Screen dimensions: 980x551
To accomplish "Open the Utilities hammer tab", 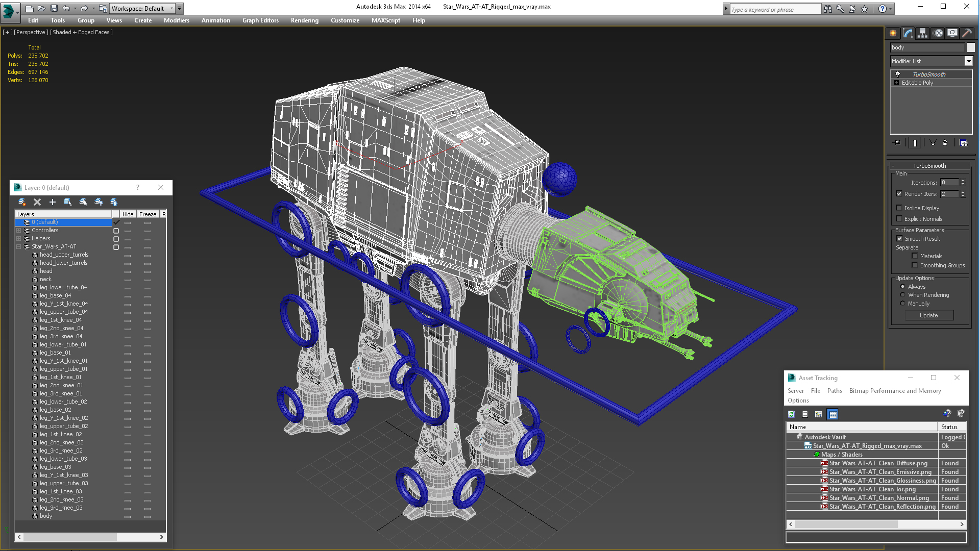I will tap(967, 33).
